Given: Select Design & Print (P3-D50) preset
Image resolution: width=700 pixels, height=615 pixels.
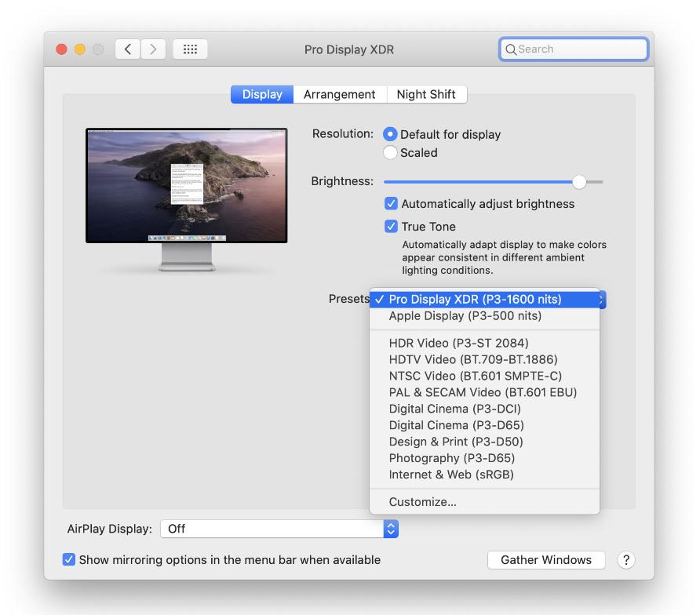Looking at the screenshot, I should [x=485, y=442].
